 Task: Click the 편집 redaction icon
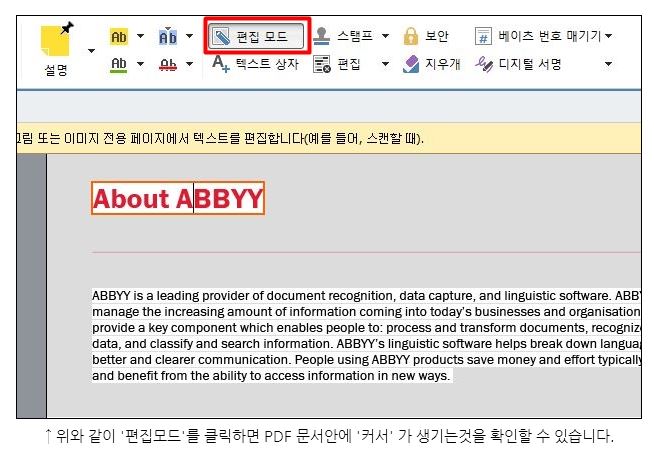tap(322, 64)
